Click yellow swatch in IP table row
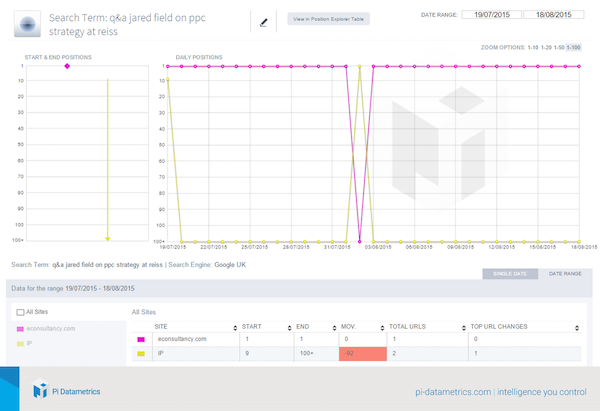 click(x=141, y=354)
